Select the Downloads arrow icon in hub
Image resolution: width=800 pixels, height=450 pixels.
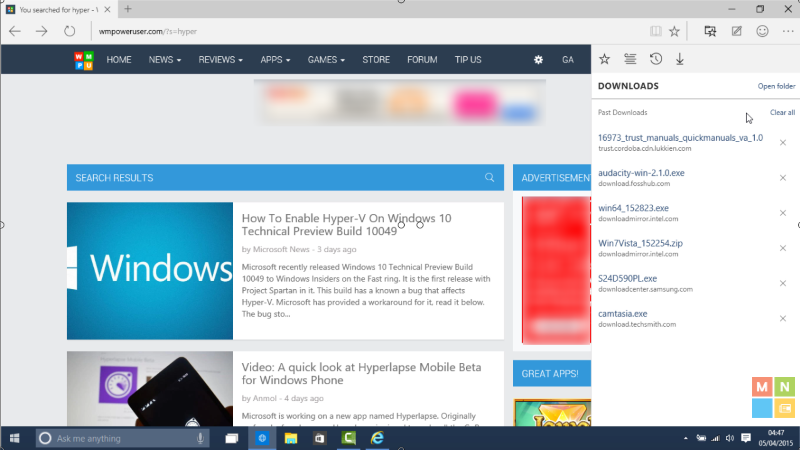point(680,59)
